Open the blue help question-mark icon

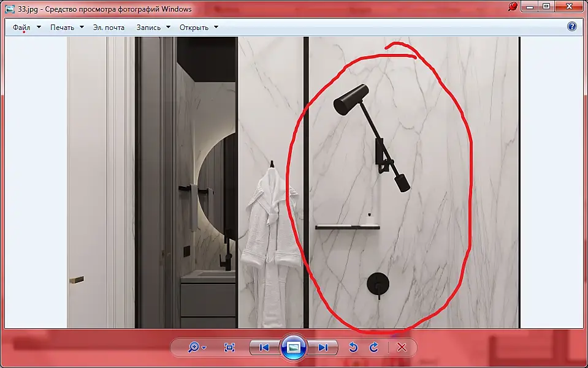(572, 26)
